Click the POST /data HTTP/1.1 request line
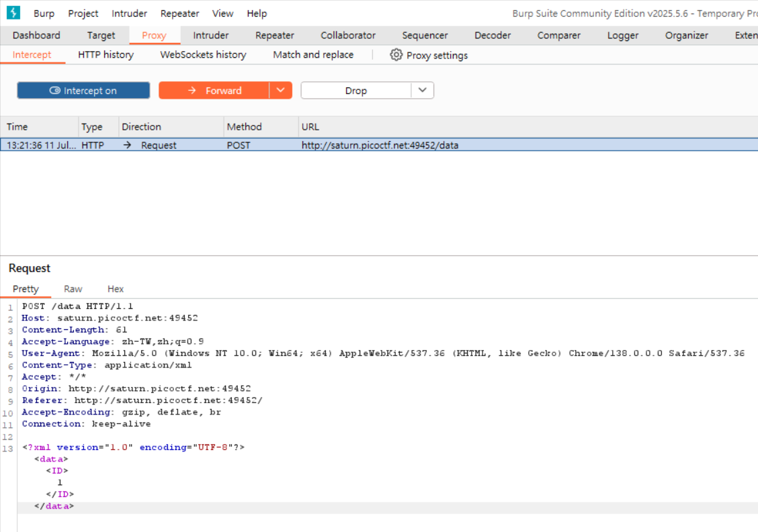This screenshot has height=532, width=758. [x=77, y=306]
